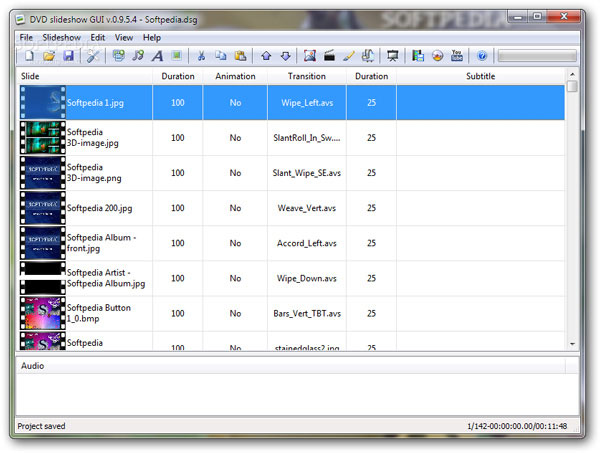Viewport: 600px width, 453px height.
Task: Click scrollbar down arrow of slide list
Action: (x=572, y=344)
